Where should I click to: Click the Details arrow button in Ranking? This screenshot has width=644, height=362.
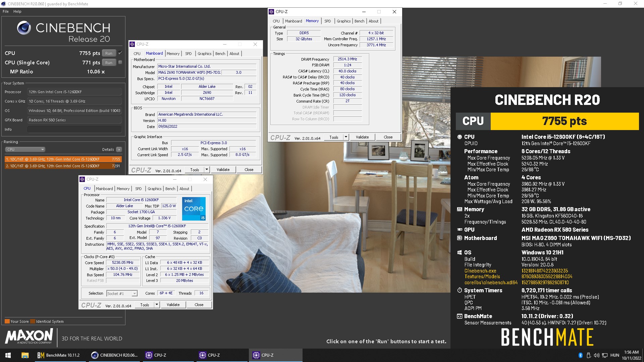119,149
